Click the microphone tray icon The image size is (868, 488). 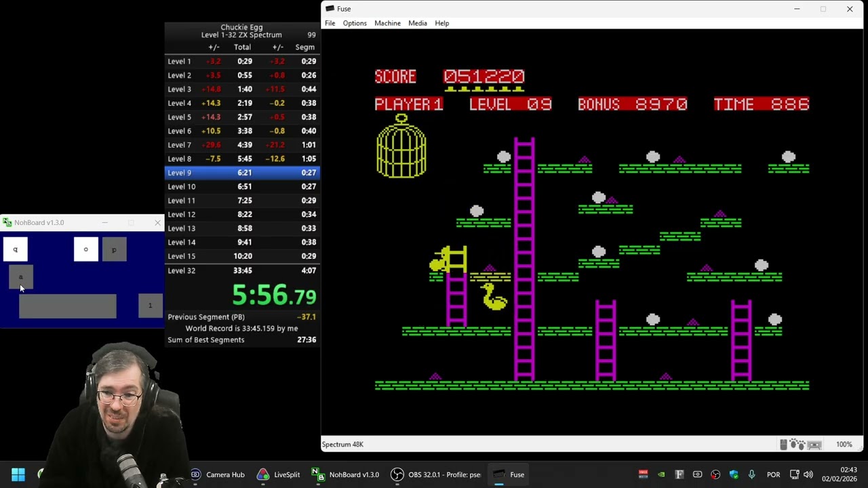(x=751, y=474)
